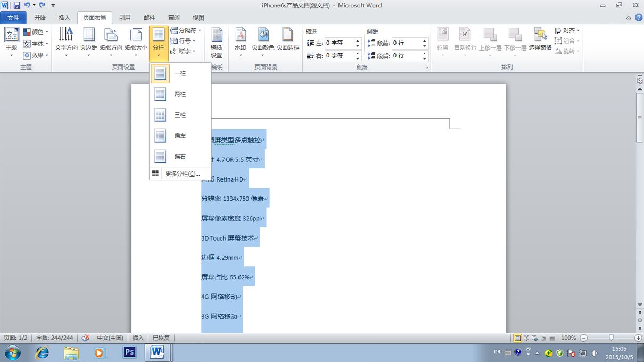
Task: Save the document from Quick Access toolbar
Action: (16, 5)
